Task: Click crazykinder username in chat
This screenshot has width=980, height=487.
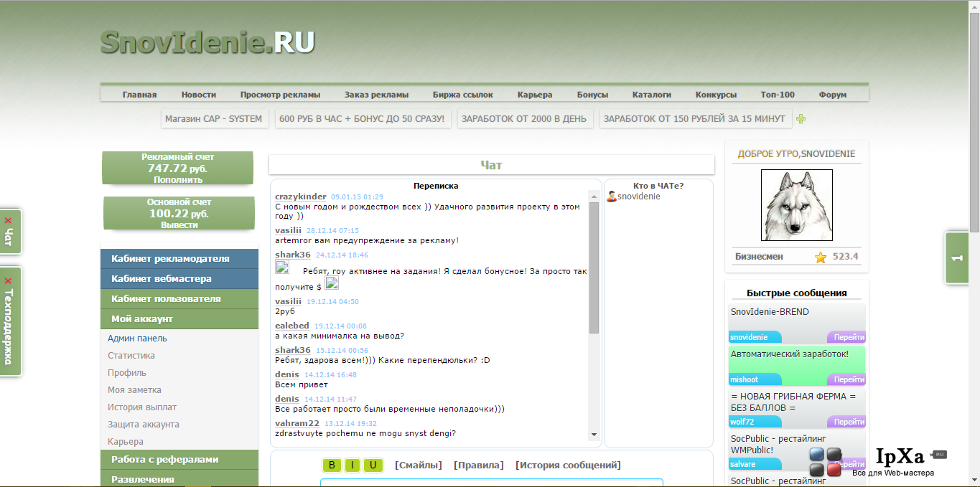Action: (301, 197)
